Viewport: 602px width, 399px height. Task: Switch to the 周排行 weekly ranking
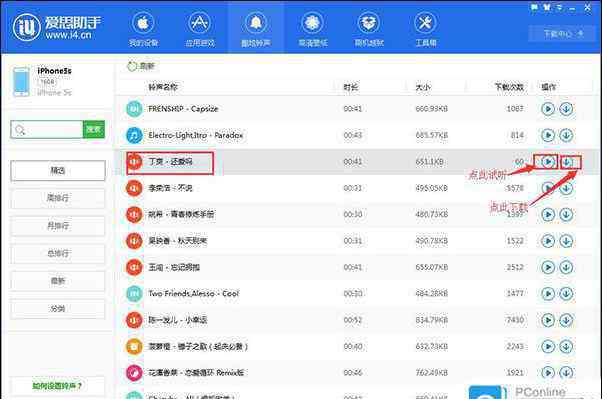tap(58, 198)
